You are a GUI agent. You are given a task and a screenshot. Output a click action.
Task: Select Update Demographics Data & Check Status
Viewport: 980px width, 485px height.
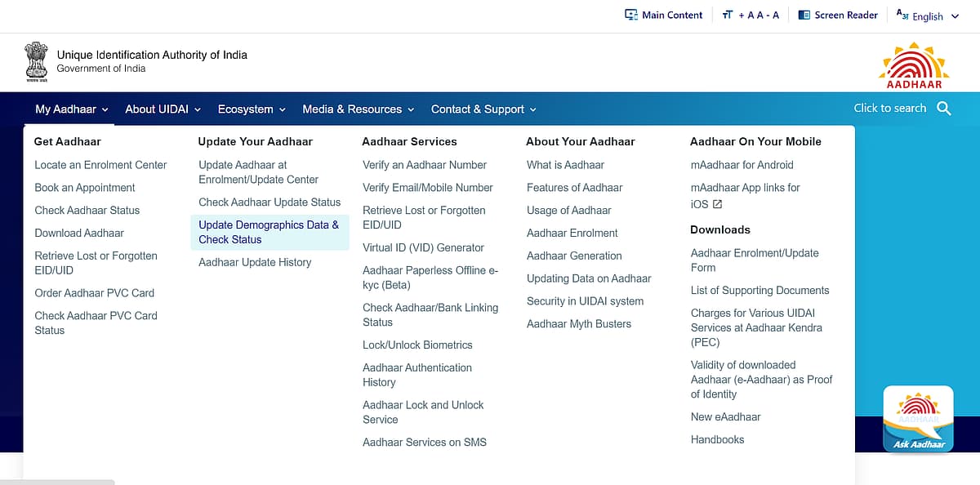(268, 232)
